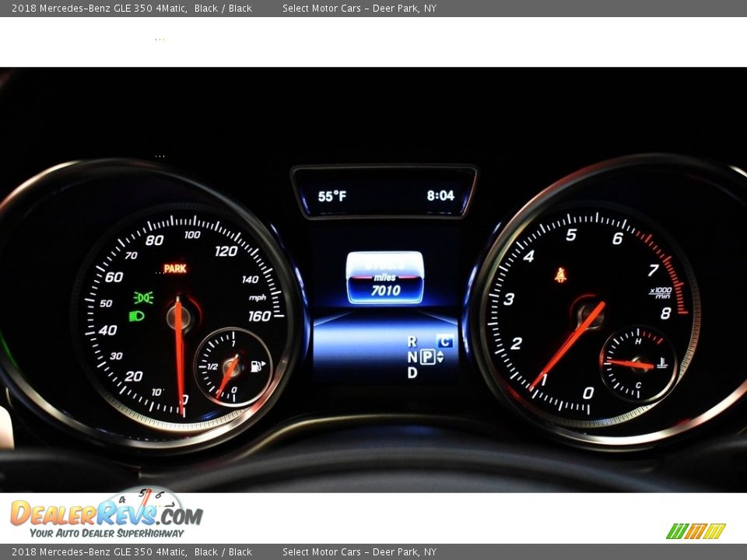Click the 100 mark on the speedometer
This screenshot has height=560, width=747.
192,234
